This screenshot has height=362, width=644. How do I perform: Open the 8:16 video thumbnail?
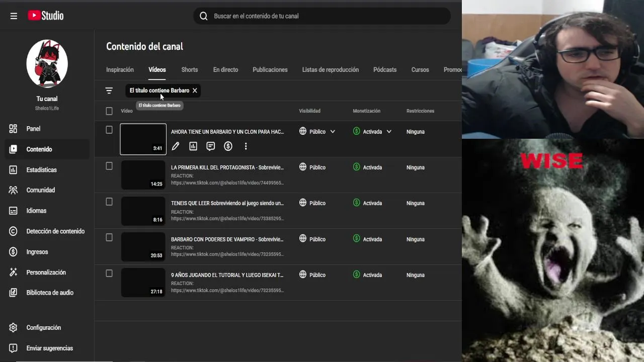(143, 211)
